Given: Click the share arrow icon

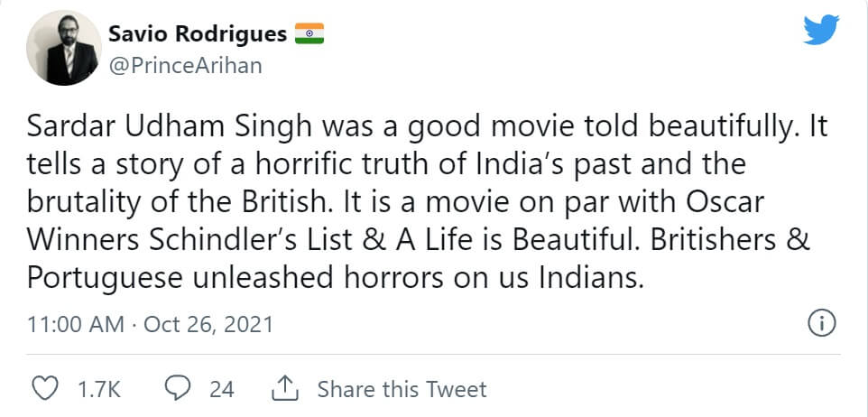Looking at the screenshot, I should tap(284, 389).
